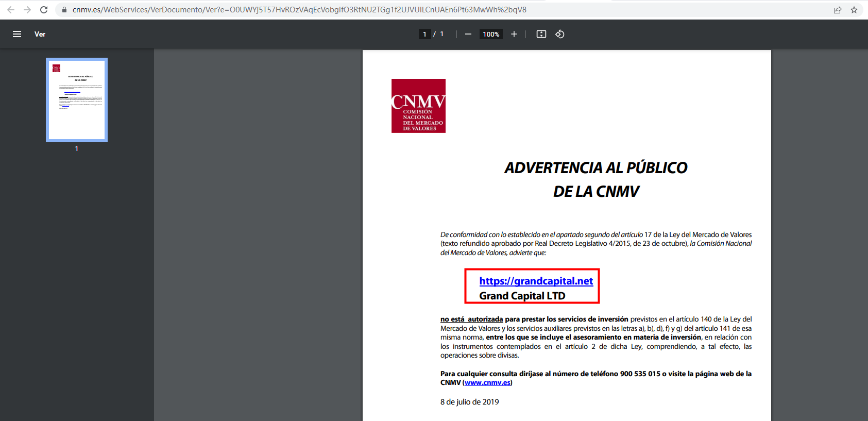The height and width of the screenshot is (421, 868).
Task: Bookmark this page with the star
Action: pos(854,10)
